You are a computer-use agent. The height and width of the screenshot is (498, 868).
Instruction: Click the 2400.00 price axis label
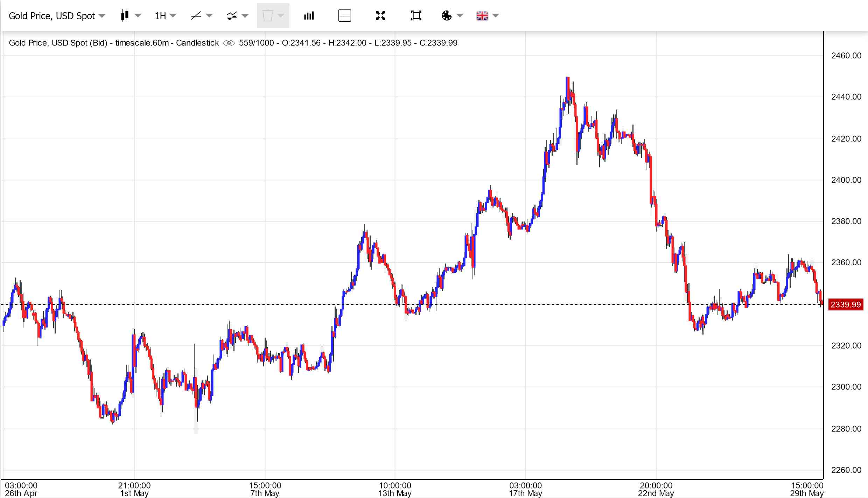click(846, 180)
